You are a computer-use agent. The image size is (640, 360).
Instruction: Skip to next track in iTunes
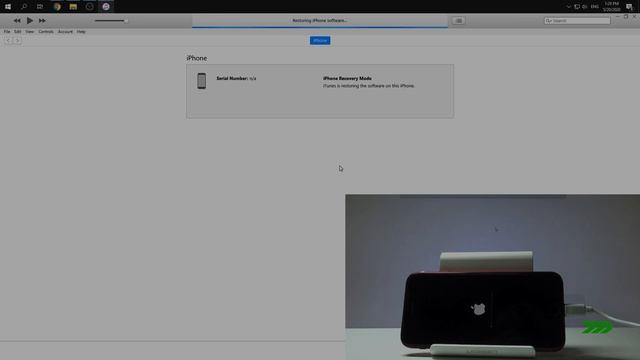click(42, 20)
